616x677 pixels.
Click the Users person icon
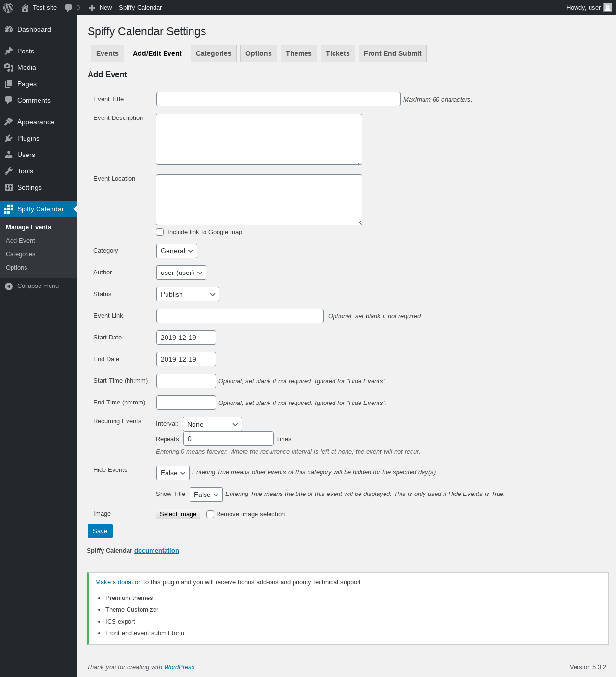tap(9, 155)
